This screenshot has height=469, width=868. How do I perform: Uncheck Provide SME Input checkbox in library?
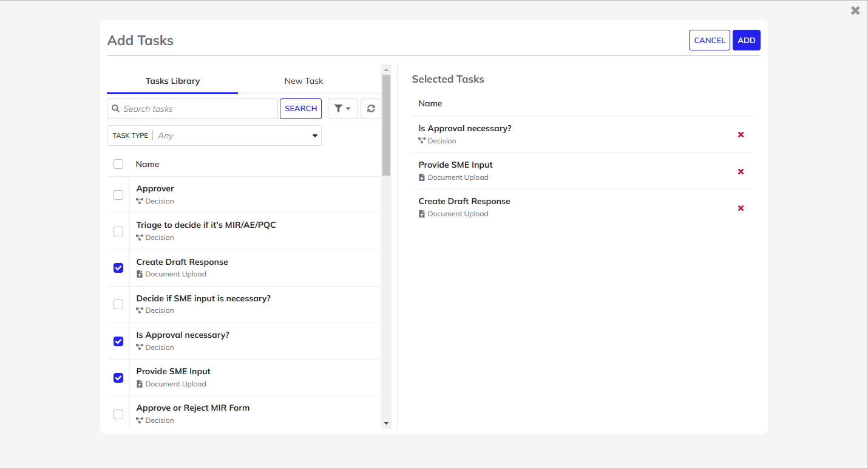click(x=118, y=378)
